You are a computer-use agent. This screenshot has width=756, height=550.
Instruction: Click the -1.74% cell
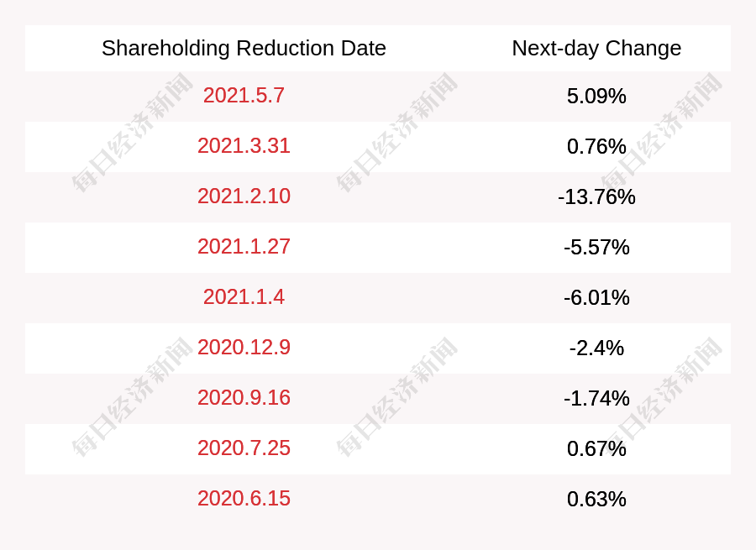(596, 399)
